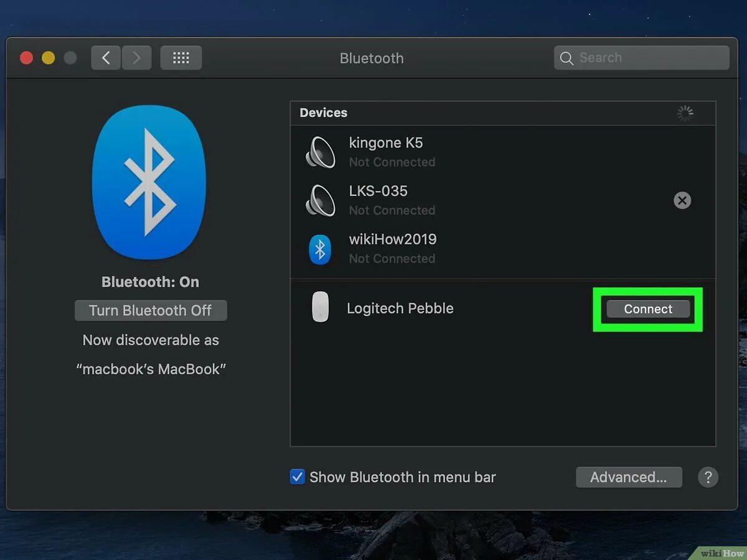
Task: Click the Devices list header
Action: coord(324,113)
